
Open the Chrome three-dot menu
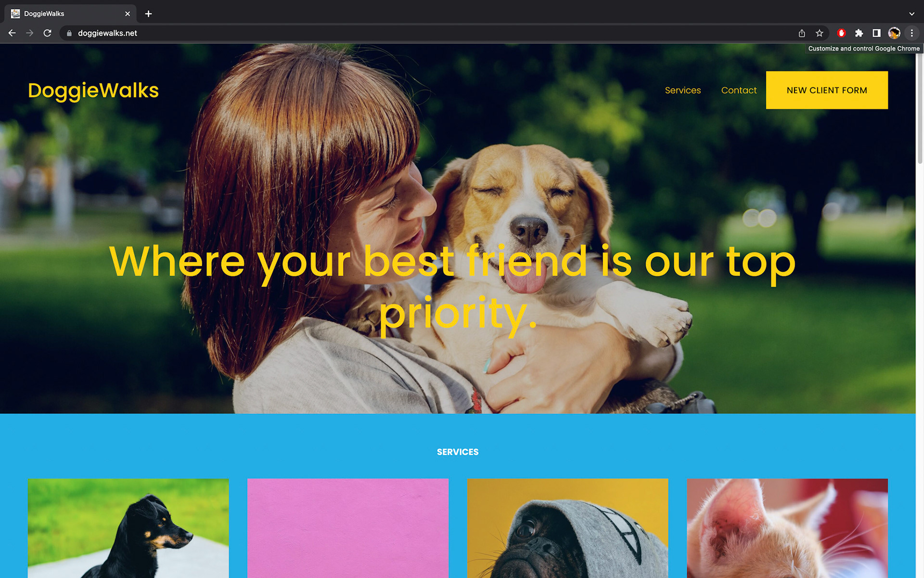[911, 33]
